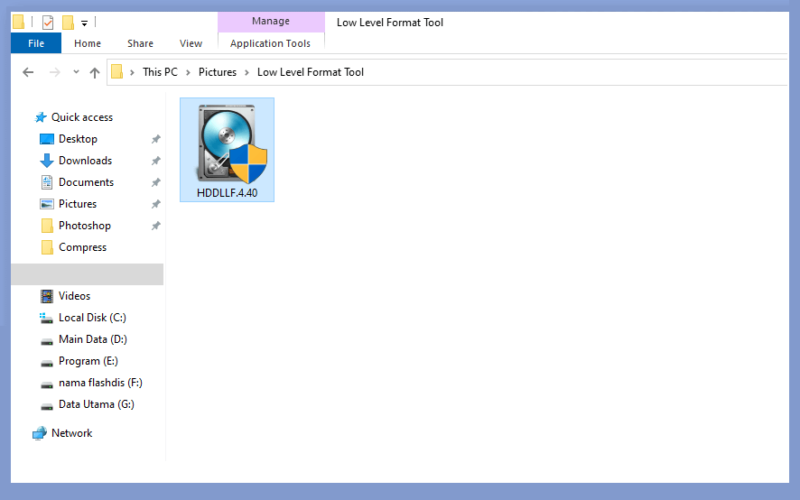The image size is (800, 500).
Task: Unpin Desktop using its pin icon
Action: pyautogui.click(x=156, y=139)
